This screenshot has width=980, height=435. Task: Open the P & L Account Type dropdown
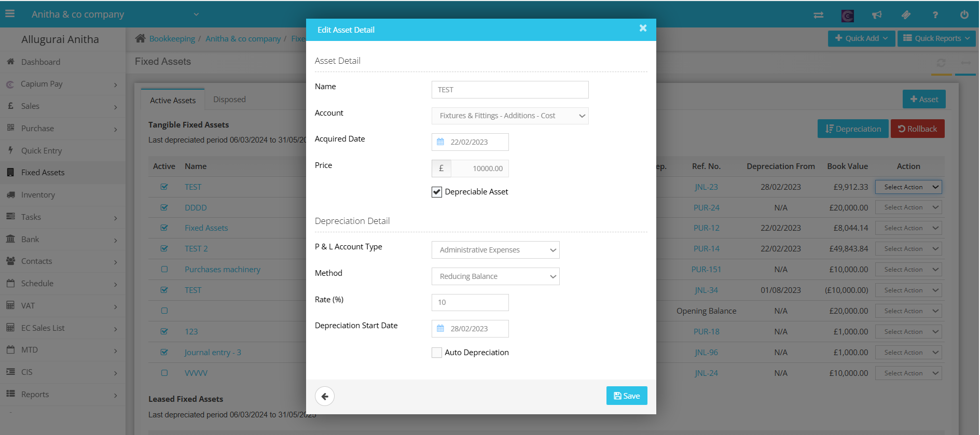coord(495,250)
